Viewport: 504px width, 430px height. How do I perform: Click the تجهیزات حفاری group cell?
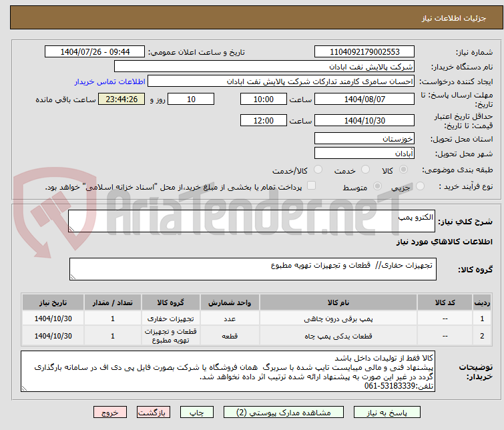click(171, 318)
